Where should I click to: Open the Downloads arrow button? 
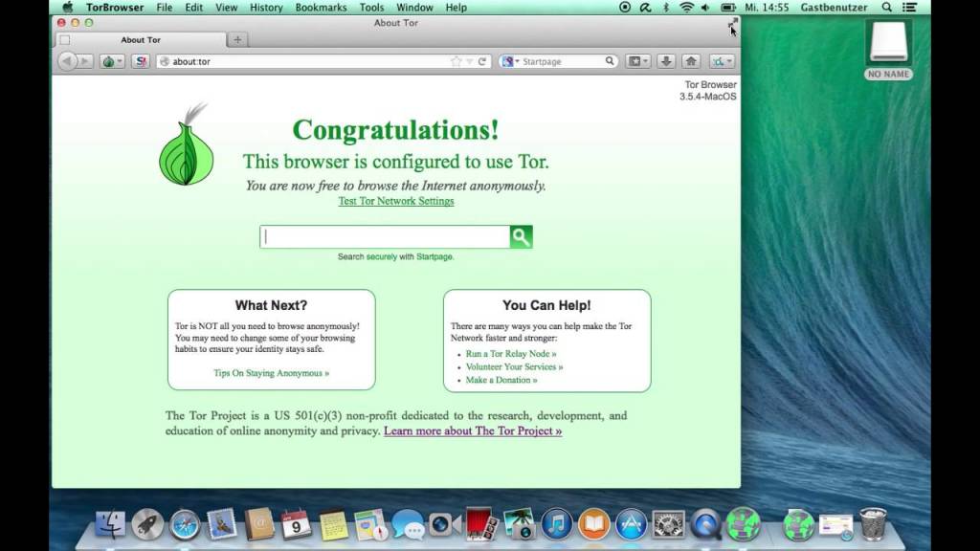tap(666, 61)
